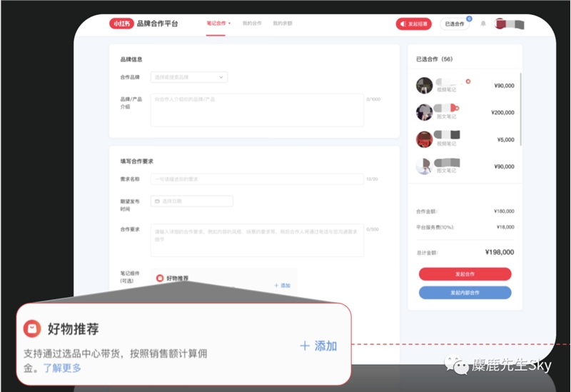Select the last creator avatar priced ¥90,000
This screenshot has height=392, width=571.
click(424, 166)
